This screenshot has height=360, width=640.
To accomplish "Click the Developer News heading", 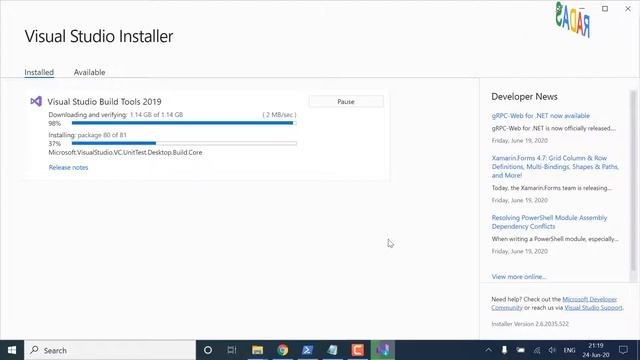I will [x=524, y=97].
